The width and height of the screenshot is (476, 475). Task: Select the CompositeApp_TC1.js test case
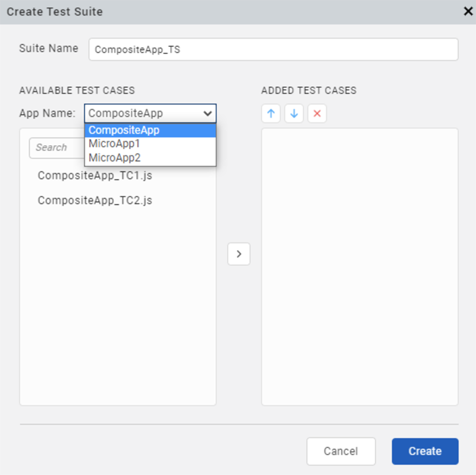tap(95, 175)
